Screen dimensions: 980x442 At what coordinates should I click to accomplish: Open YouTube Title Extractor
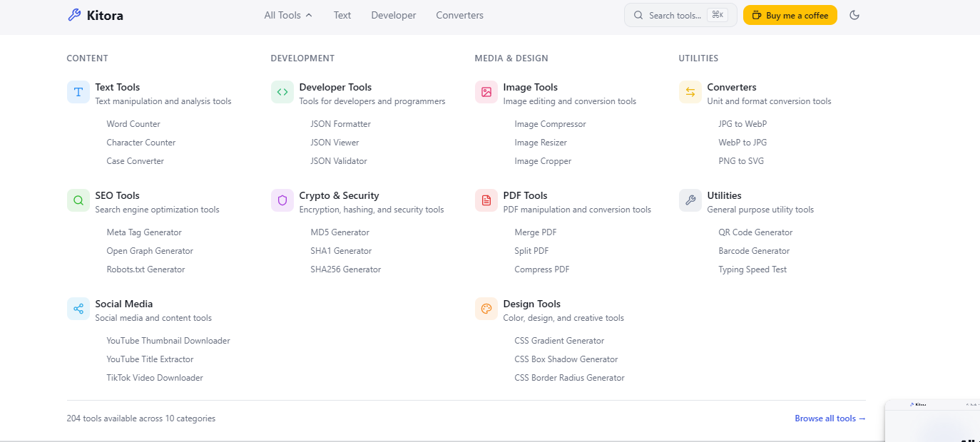150,359
